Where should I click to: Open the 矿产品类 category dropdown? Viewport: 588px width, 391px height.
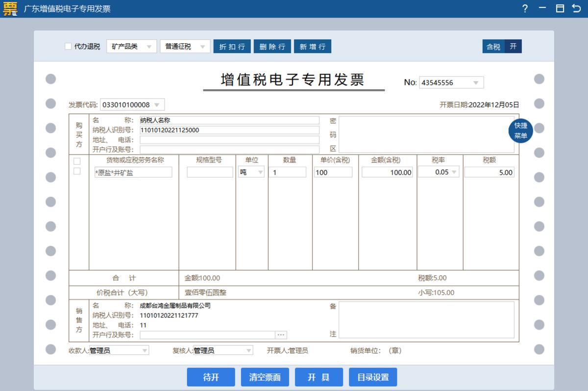point(150,46)
